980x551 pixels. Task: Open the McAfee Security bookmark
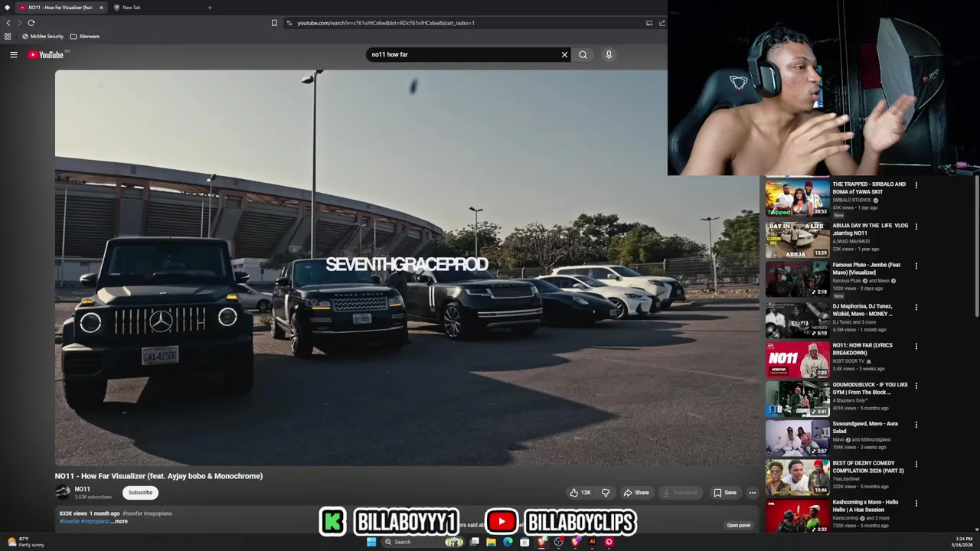[43, 36]
